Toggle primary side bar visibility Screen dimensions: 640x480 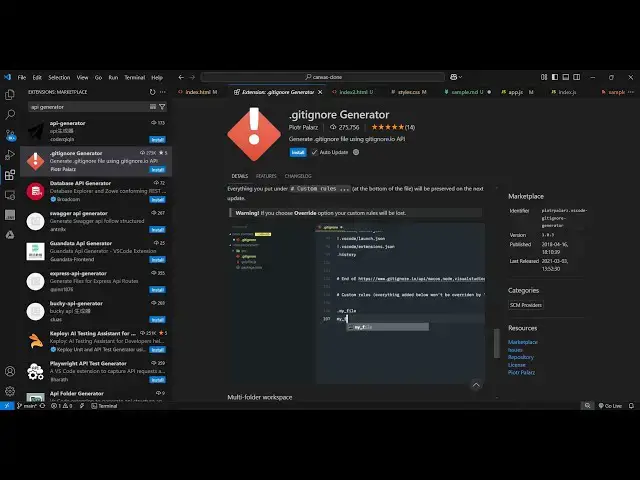tap(555, 77)
